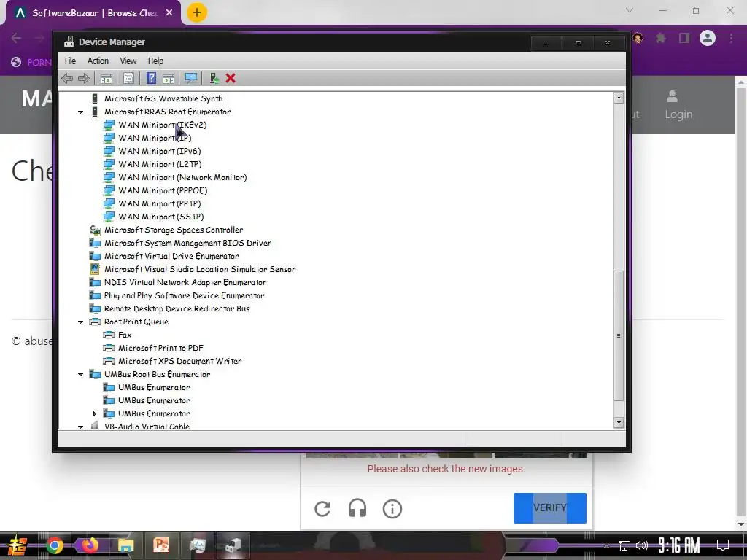This screenshot has height=560, width=747.
Task: Click the Back arrow in Device Manager toolbar
Action: point(67,78)
